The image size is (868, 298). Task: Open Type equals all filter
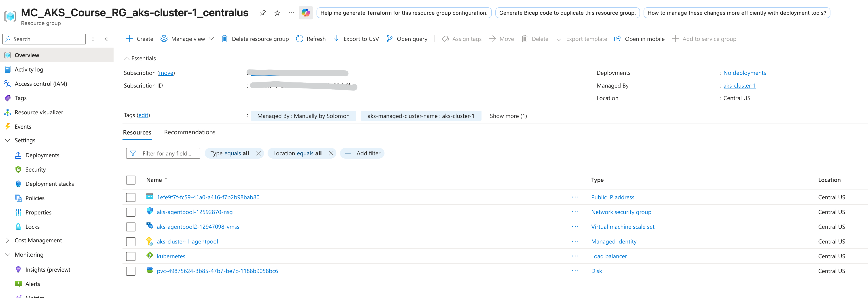point(230,153)
